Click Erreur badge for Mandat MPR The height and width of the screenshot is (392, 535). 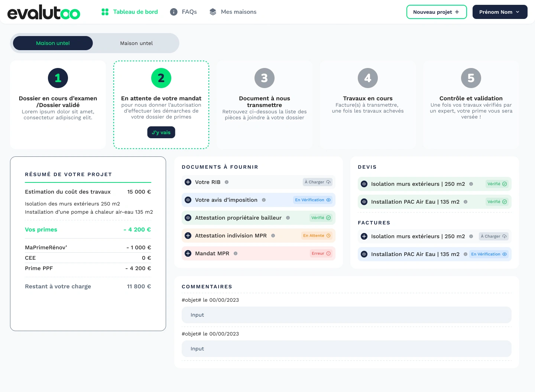click(x=321, y=253)
